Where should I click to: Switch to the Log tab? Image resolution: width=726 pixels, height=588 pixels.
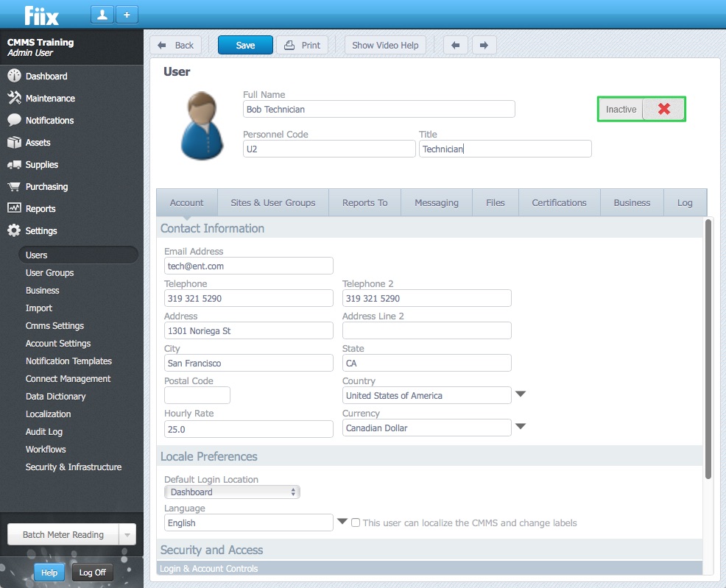pos(685,202)
